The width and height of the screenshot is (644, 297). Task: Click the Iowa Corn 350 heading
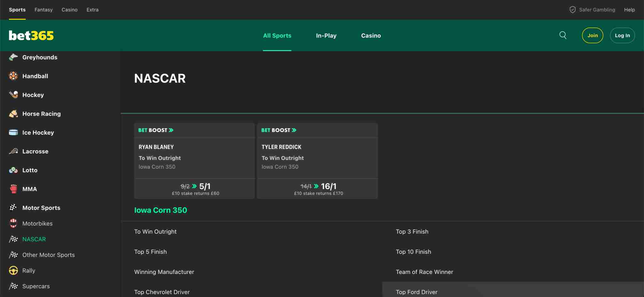tap(161, 210)
